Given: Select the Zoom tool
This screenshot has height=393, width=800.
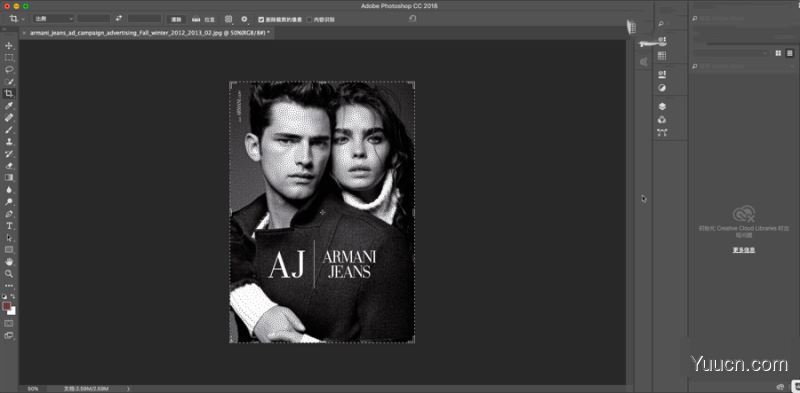Looking at the screenshot, I should coord(9,274).
